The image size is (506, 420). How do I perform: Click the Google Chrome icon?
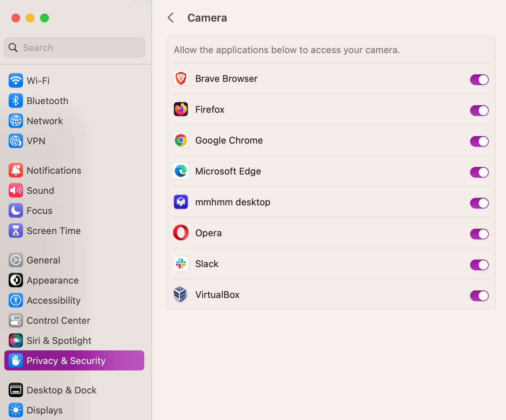point(181,140)
